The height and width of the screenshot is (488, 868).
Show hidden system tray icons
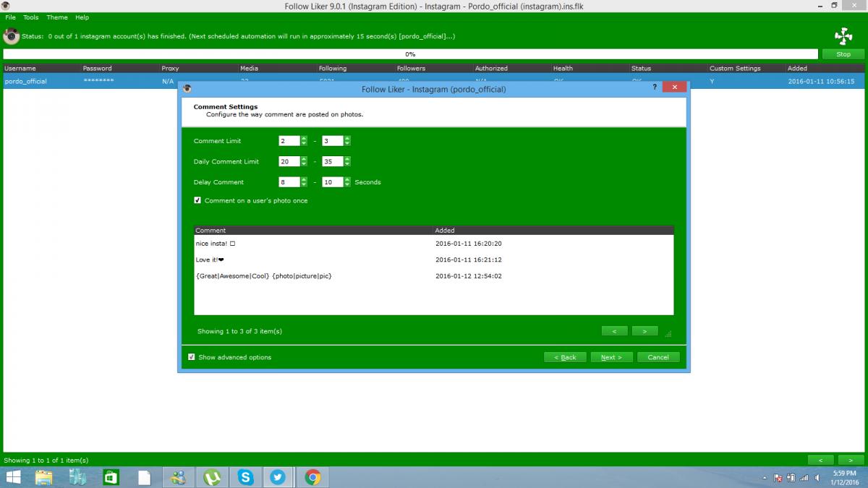(x=765, y=479)
